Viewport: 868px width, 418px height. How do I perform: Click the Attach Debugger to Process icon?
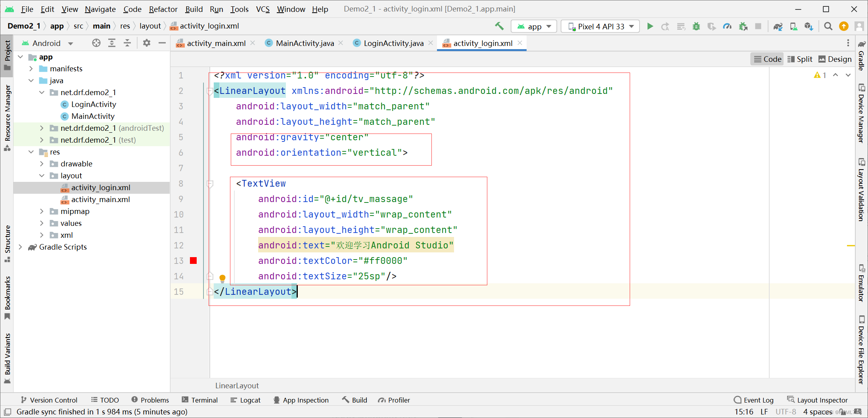coord(743,26)
